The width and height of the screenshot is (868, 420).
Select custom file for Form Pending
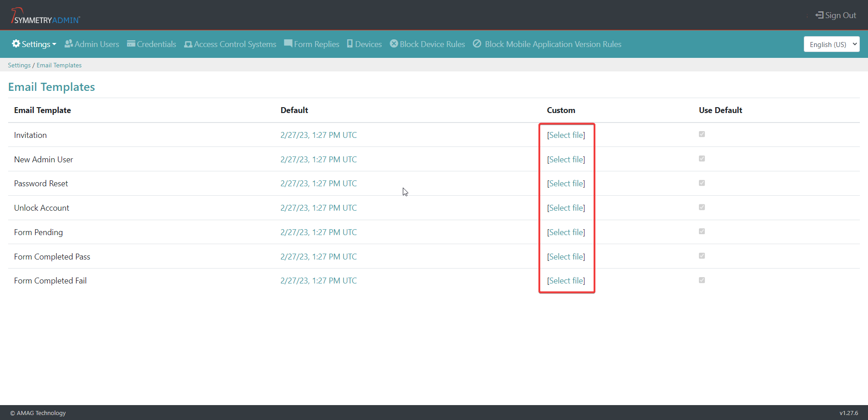[x=566, y=232]
